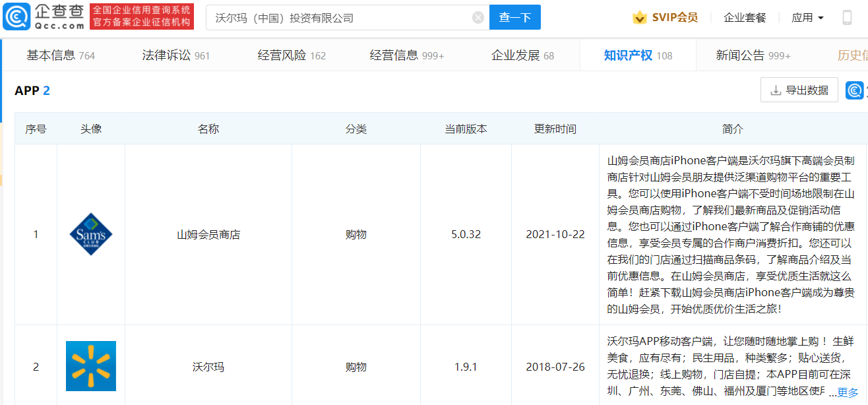
Task: Open the mobile phone app icon
Action: (847, 18)
